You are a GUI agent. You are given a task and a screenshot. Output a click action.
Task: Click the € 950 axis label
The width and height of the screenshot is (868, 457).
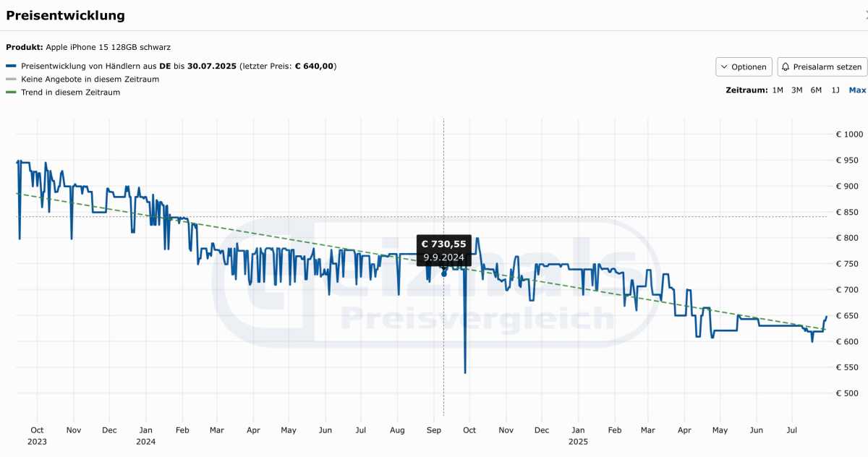pos(848,161)
